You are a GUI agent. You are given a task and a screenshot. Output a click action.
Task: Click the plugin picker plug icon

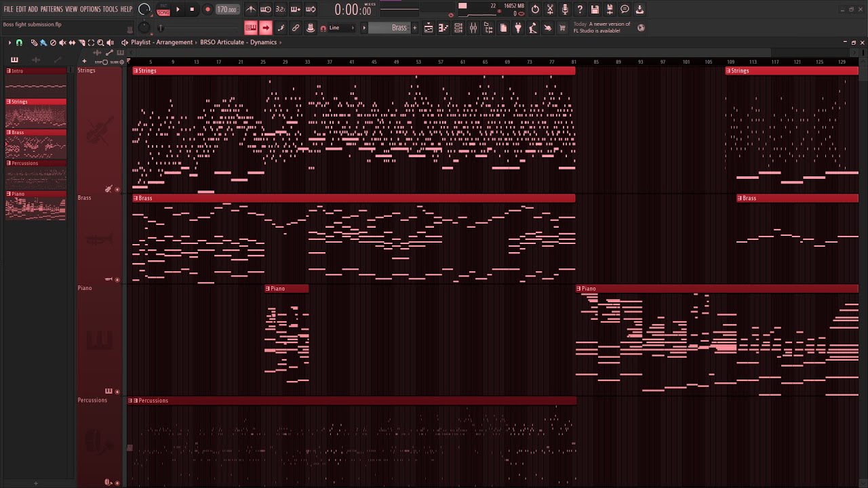point(518,28)
